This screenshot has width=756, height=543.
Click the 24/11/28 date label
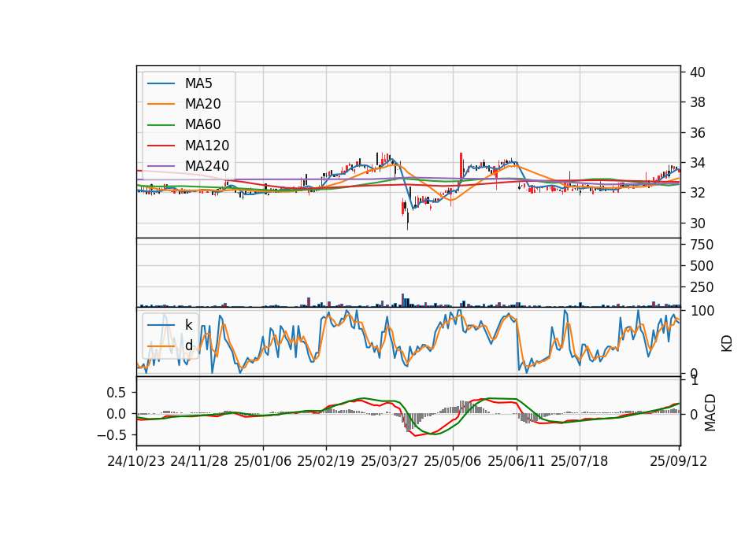click(199, 461)
